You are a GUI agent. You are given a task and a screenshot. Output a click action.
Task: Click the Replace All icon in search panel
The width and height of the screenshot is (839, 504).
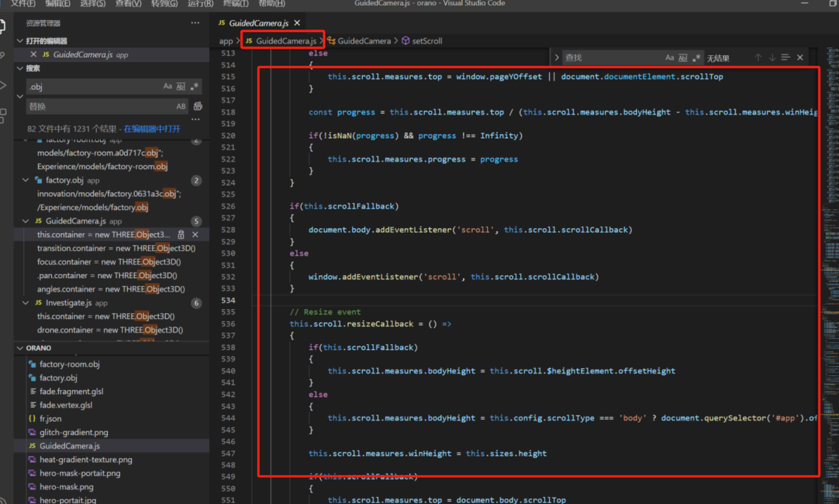click(x=198, y=106)
